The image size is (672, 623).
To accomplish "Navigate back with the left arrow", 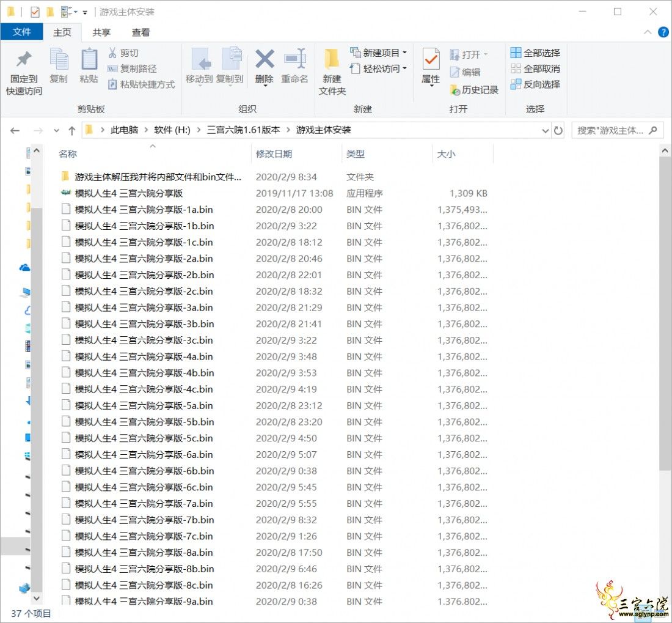I will pyautogui.click(x=15, y=130).
